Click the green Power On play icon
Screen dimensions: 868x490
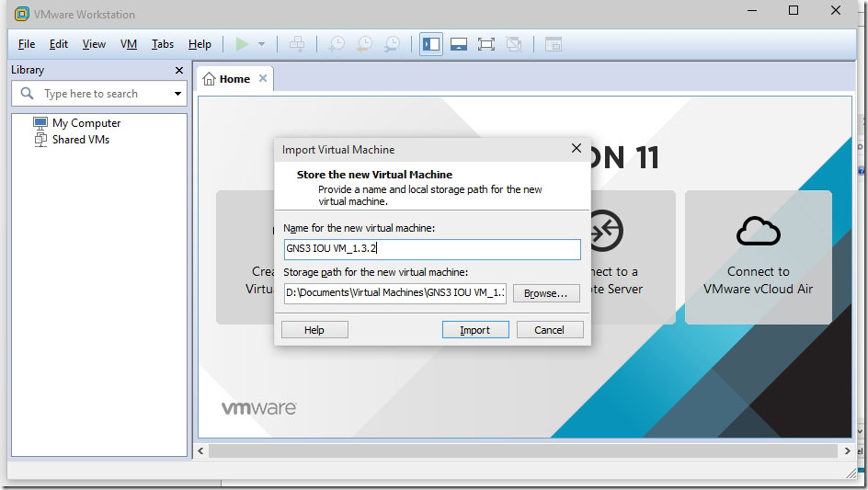[242, 44]
